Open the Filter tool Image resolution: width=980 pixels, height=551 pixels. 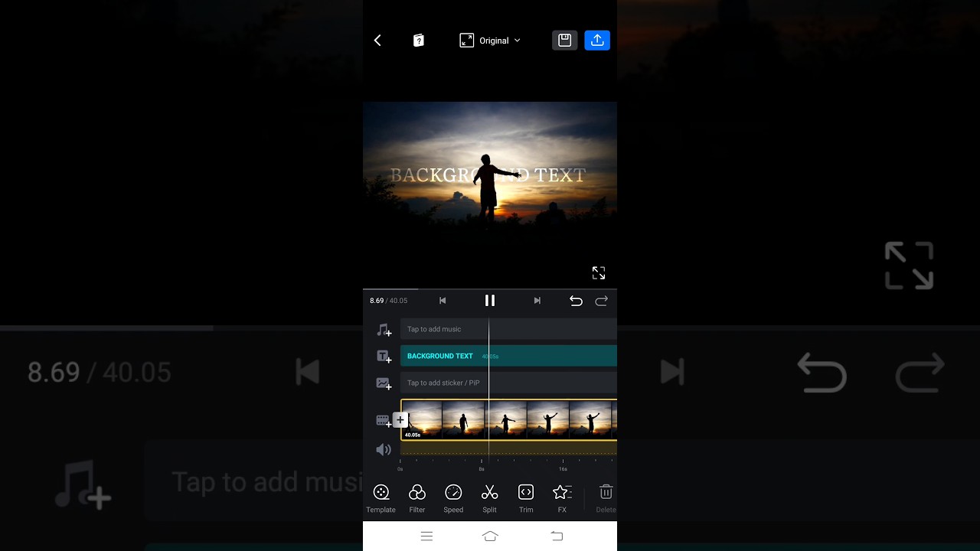click(x=417, y=498)
